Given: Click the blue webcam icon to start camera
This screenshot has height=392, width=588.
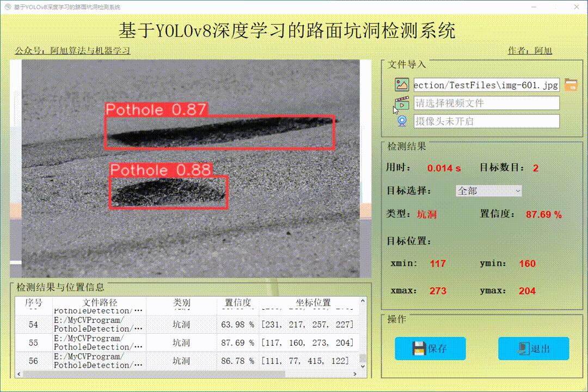Looking at the screenshot, I should [x=401, y=121].
